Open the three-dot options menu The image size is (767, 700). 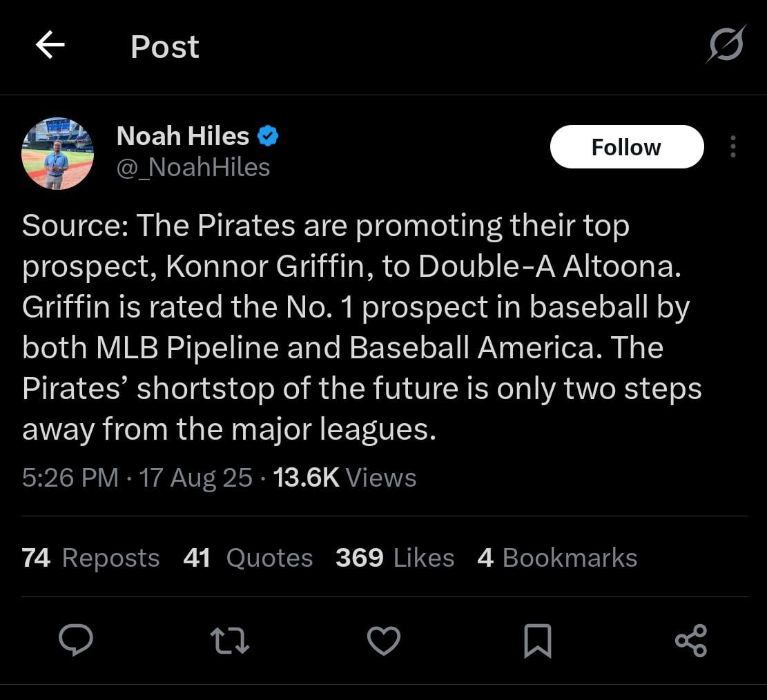pos(733,146)
